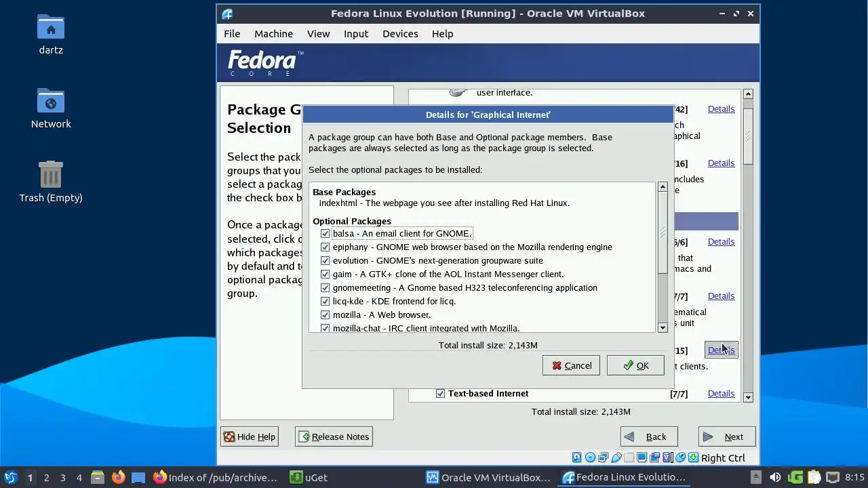Uncheck epiphany GNOME web browser package
The height and width of the screenshot is (488, 868).
point(325,247)
